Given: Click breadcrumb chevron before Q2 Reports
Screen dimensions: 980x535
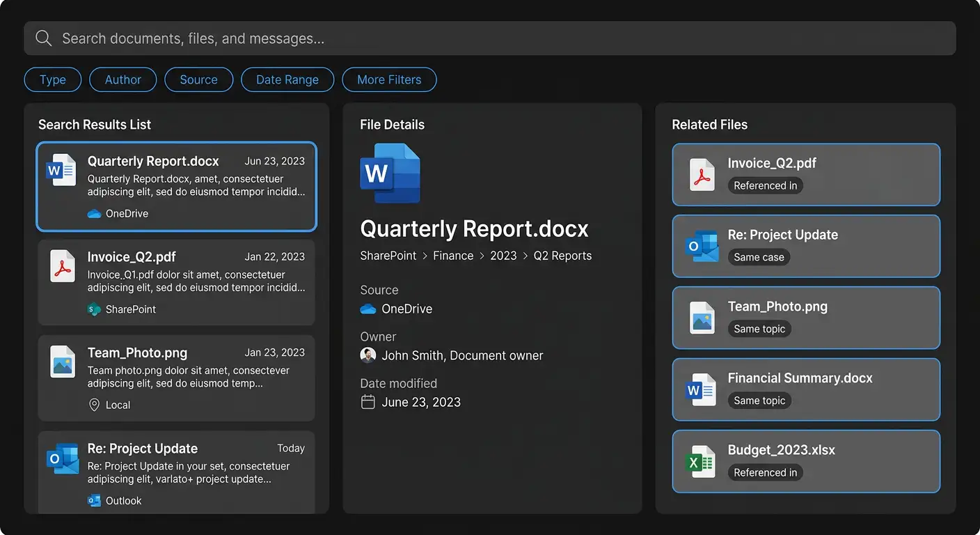Looking at the screenshot, I should pyautogui.click(x=525, y=256).
